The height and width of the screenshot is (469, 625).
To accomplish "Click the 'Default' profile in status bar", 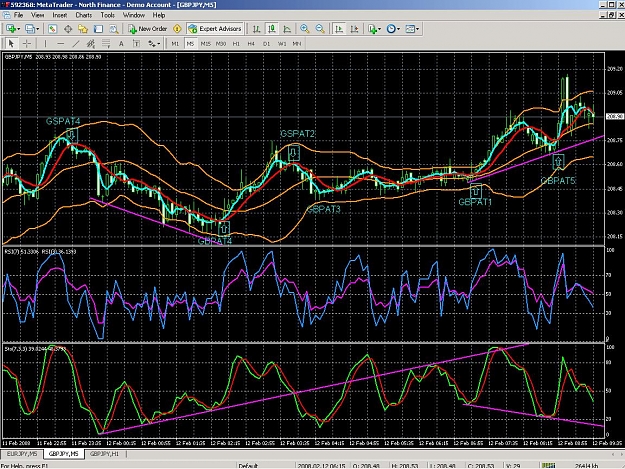I will (249, 465).
